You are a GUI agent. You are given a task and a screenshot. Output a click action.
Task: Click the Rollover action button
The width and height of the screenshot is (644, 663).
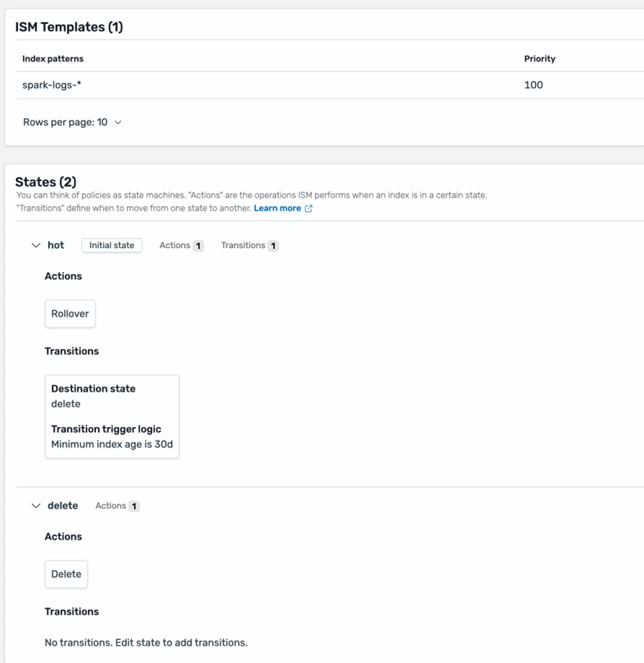(x=70, y=314)
